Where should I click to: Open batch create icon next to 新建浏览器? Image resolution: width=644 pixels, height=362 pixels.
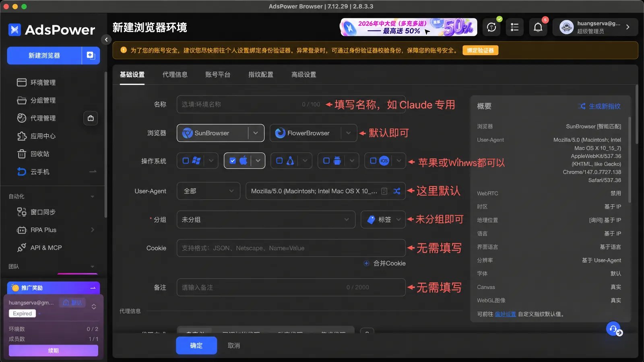[91, 56]
